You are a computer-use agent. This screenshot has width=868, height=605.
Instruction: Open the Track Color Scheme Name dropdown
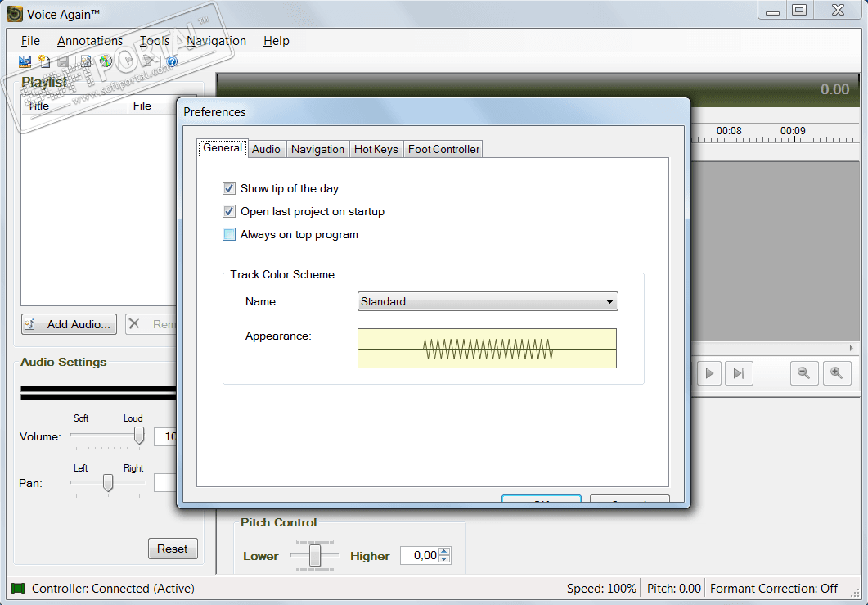point(487,301)
